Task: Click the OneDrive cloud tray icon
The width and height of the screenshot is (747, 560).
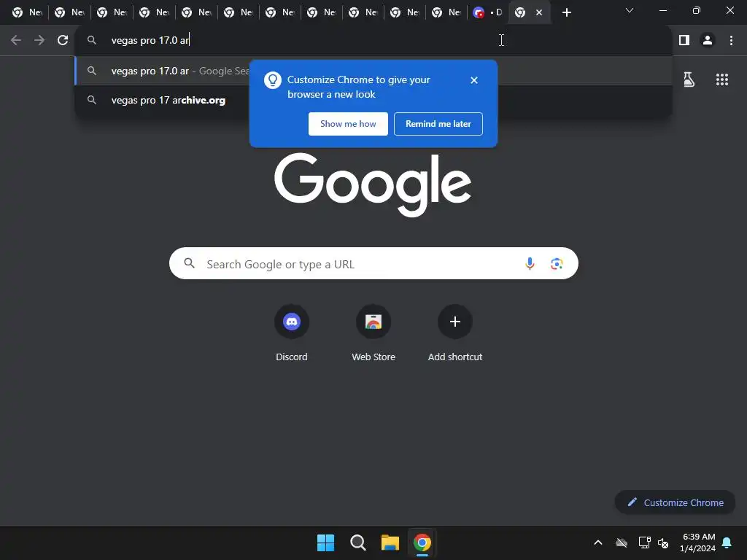Action: click(x=622, y=542)
